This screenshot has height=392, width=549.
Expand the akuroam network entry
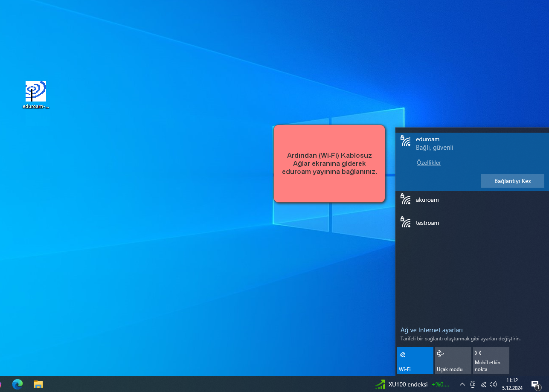(472, 200)
